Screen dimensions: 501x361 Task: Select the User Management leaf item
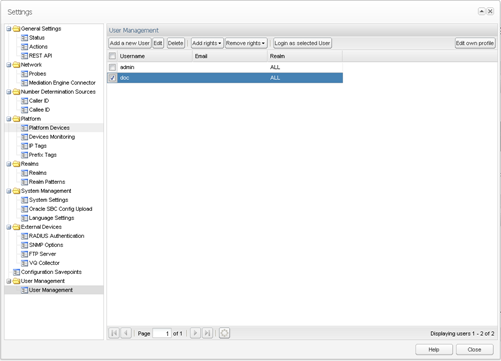click(x=51, y=290)
